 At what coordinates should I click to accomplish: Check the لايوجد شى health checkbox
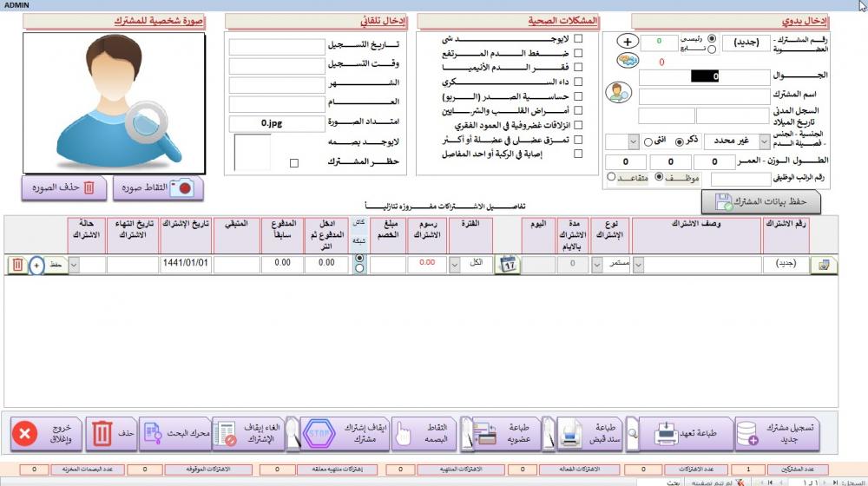[578, 39]
